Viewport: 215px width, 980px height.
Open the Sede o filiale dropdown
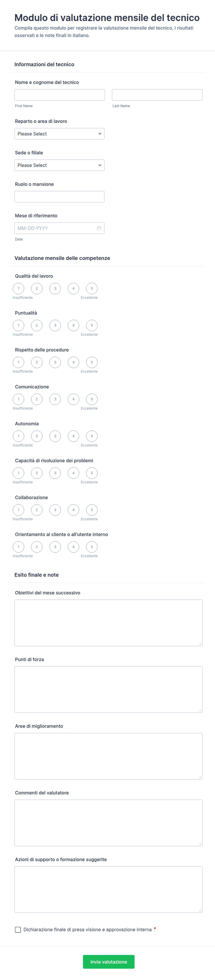point(59,165)
